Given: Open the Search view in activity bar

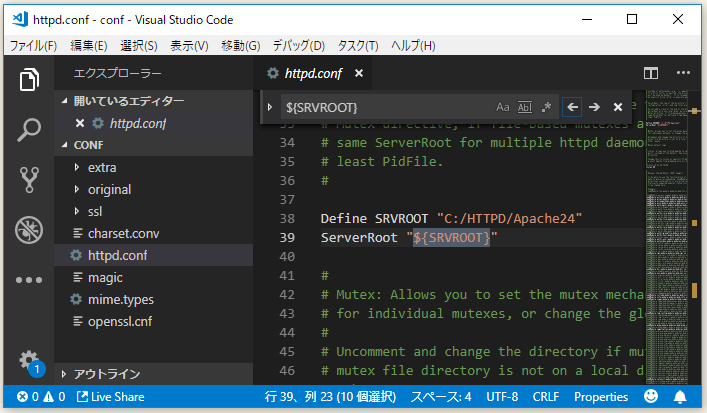Looking at the screenshot, I should 29,130.
